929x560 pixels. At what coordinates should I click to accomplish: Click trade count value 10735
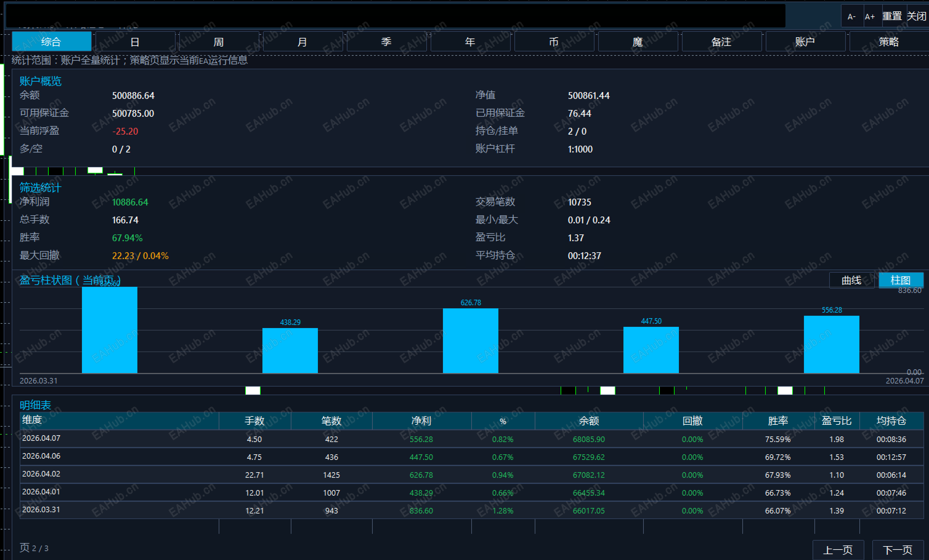(x=579, y=202)
